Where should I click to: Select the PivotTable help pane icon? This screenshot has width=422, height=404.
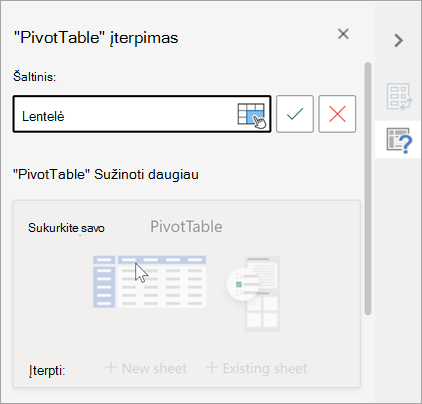399,140
